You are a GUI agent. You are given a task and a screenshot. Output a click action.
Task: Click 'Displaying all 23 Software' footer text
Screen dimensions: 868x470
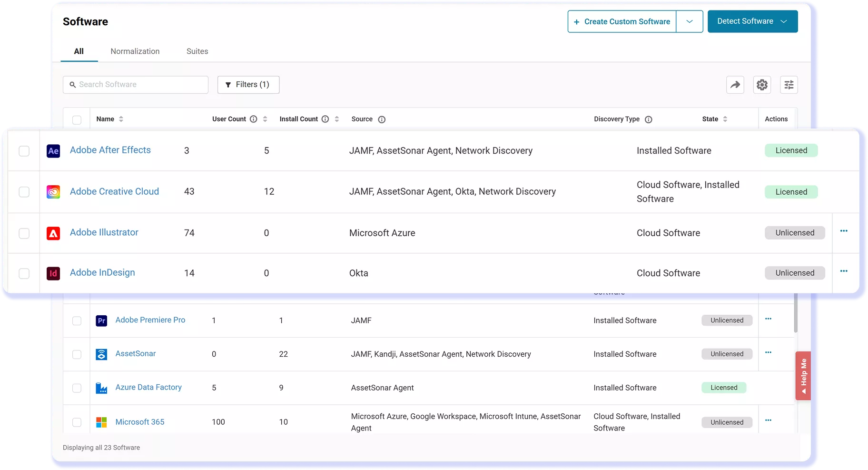[101, 448]
